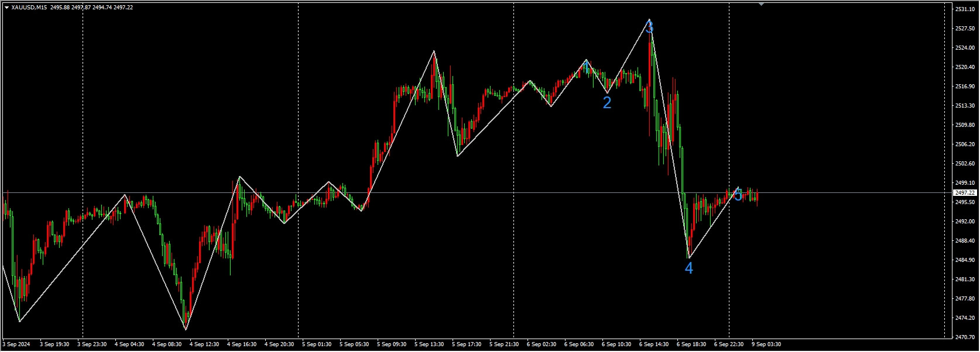Click the '5 Sep 09:30' time label
This screenshot has height=352, width=980.
pos(392,344)
